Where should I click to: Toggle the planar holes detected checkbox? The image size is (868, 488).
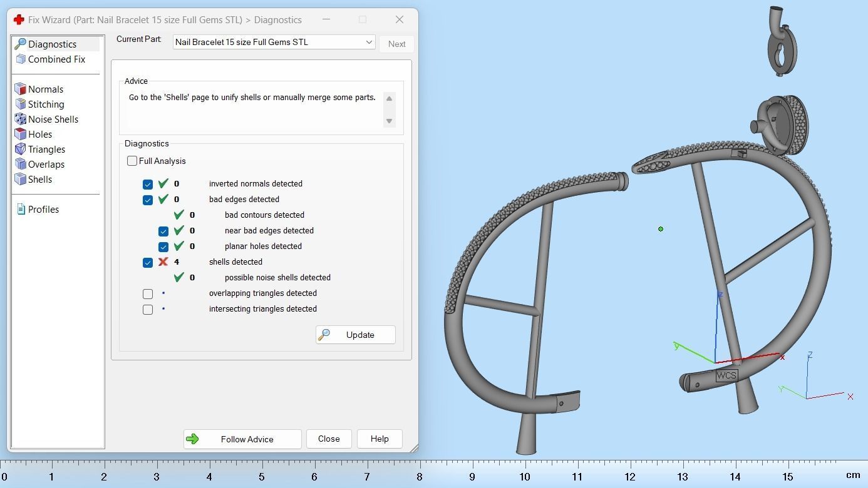tap(163, 247)
